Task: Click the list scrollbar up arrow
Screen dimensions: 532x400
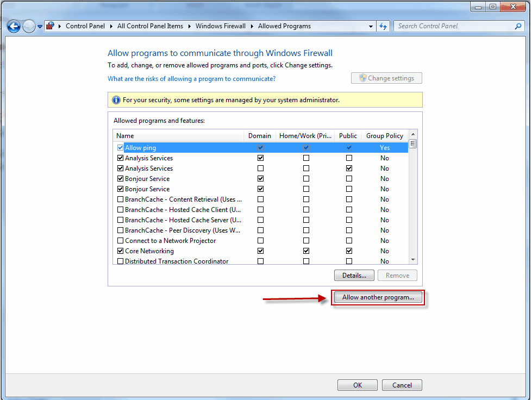Action: (413, 134)
